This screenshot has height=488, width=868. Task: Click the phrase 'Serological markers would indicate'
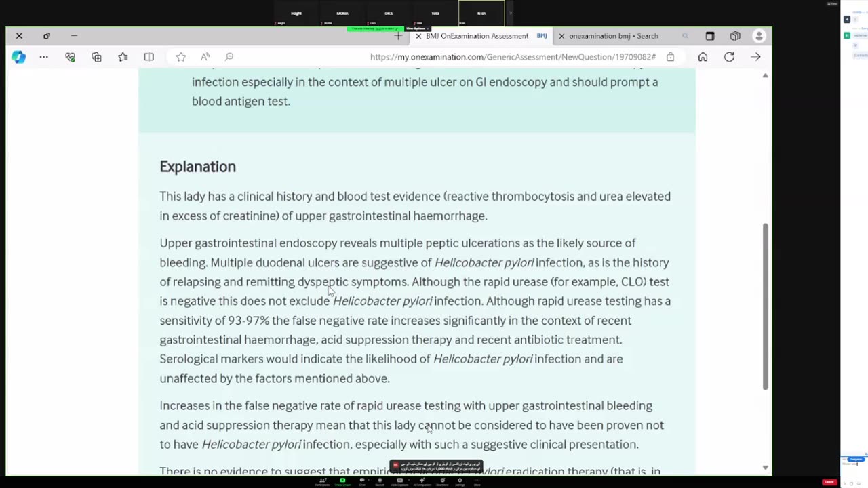pyautogui.click(x=251, y=359)
